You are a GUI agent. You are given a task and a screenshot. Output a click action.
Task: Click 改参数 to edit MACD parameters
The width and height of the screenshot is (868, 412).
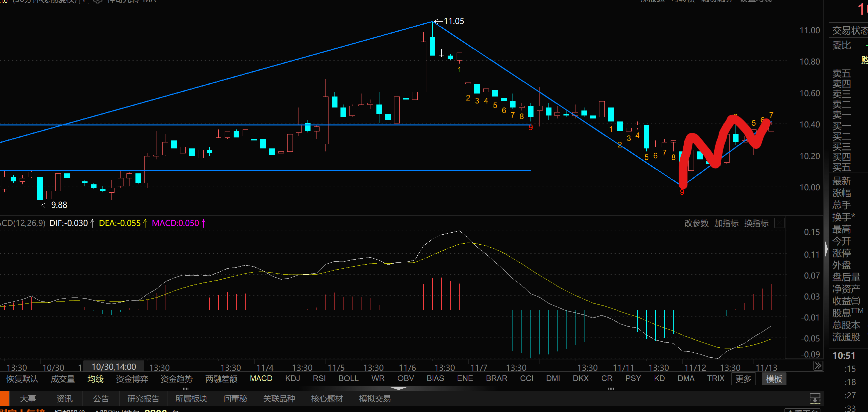[x=696, y=223]
